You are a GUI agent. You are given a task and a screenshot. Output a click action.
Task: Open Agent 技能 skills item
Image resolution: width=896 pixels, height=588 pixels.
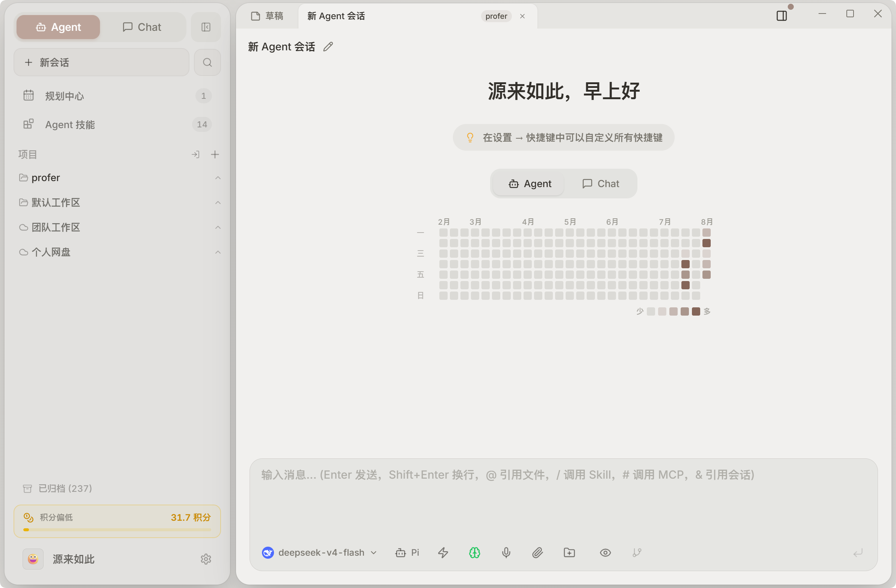pyautogui.click(x=117, y=125)
